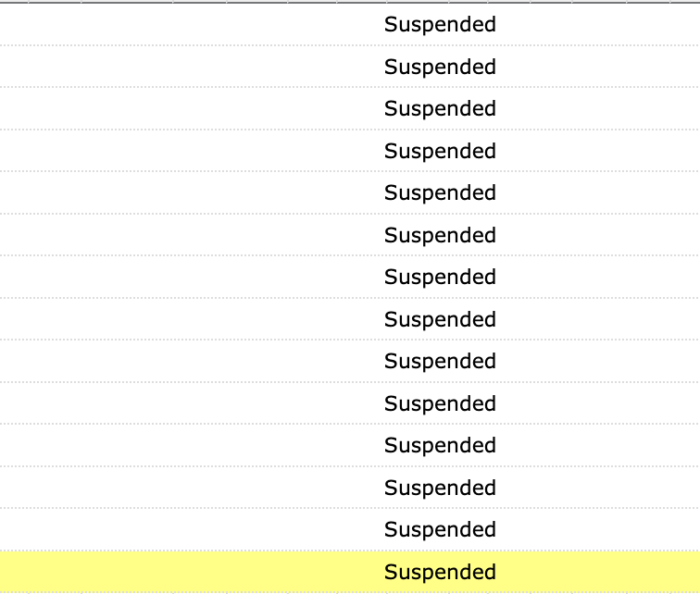This screenshot has height=594, width=700.
Task: Click Suspended text in yellow highlighted row
Action: [440, 572]
